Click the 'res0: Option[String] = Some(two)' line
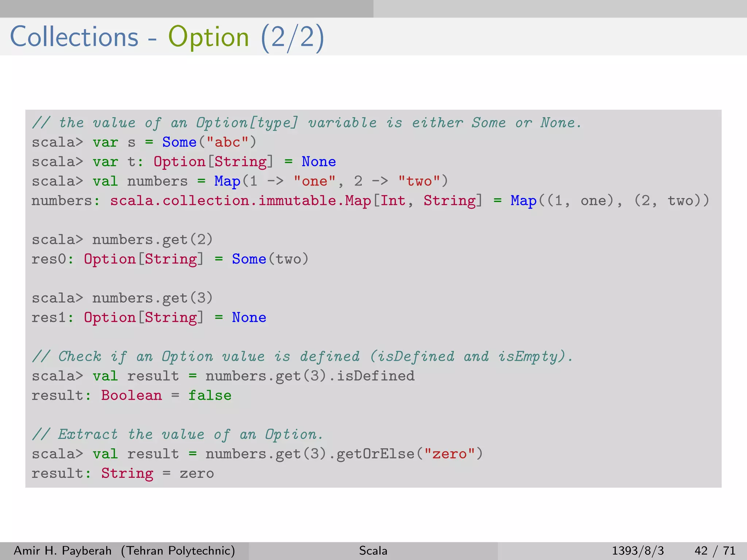 tap(170, 259)
